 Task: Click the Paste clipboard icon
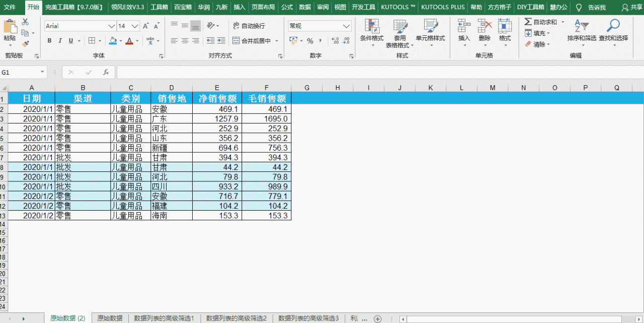pos(10,27)
